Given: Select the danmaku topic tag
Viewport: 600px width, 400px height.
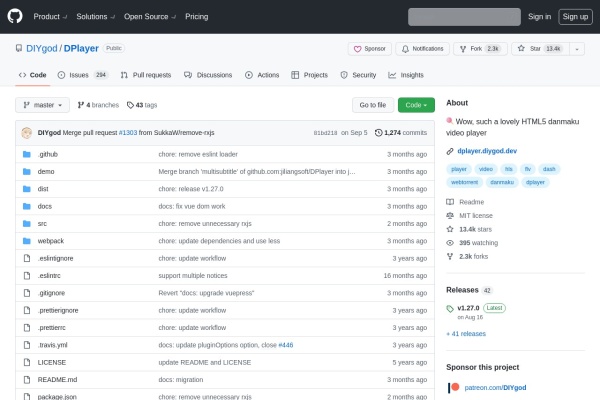Looking at the screenshot, I should 501,182.
